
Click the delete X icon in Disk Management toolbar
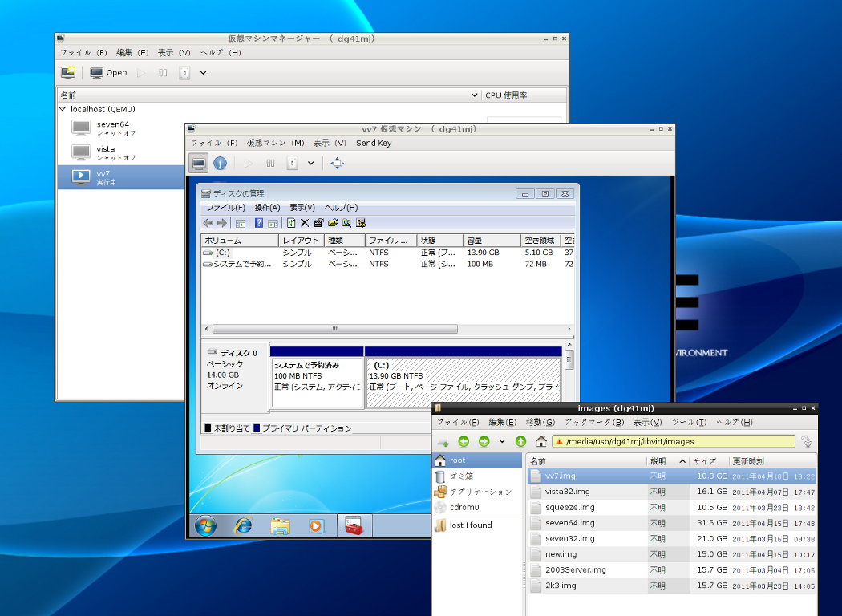pos(305,223)
